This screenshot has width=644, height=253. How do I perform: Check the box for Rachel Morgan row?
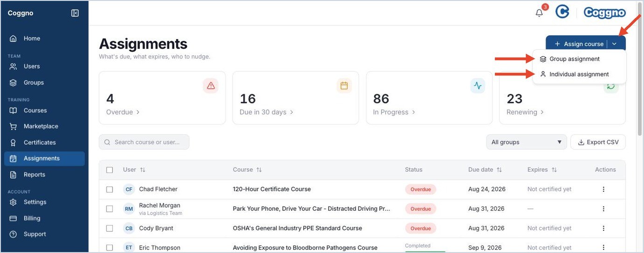[x=110, y=209]
